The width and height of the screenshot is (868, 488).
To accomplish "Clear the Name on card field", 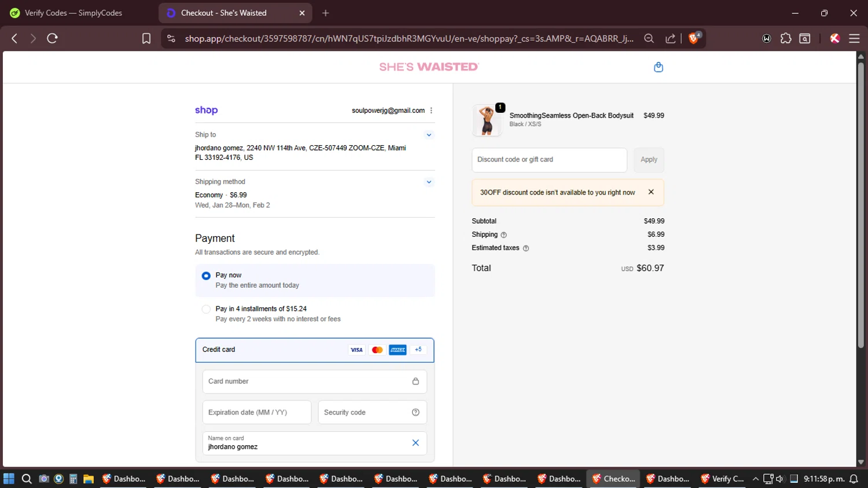I will click(415, 443).
